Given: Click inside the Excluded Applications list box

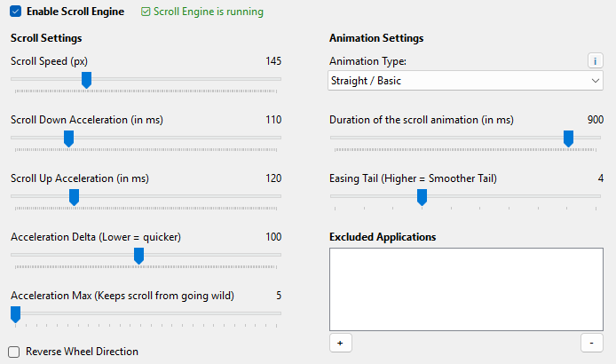Looking at the screenshot, I should [466, 288].
